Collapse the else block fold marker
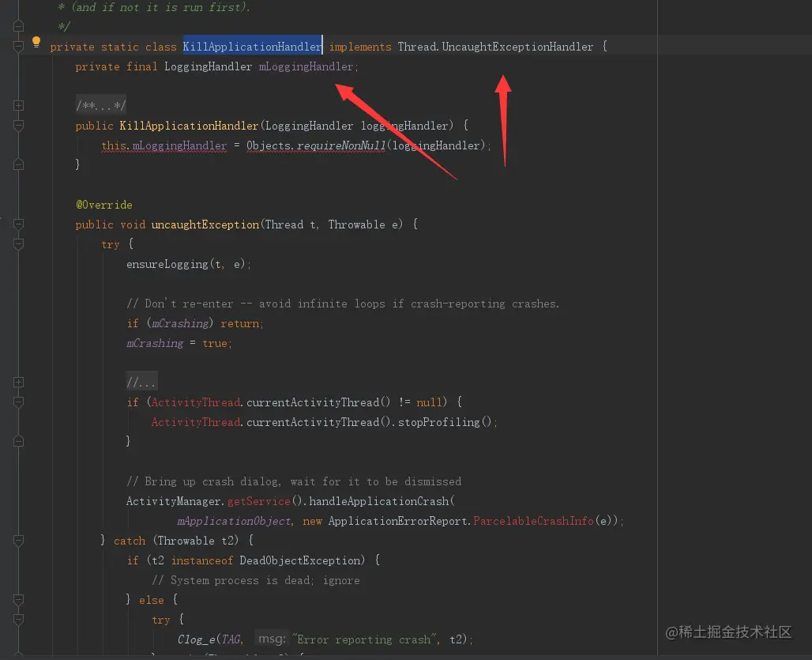Screen dimensions: 812x660 18,600
